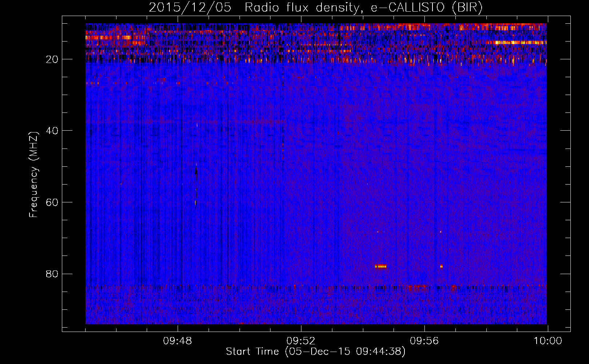Click the plot title "Radio flux density, e-CALLISTO (BIR)"
This screenshot has width=589, height=364.
pos(364,8)
